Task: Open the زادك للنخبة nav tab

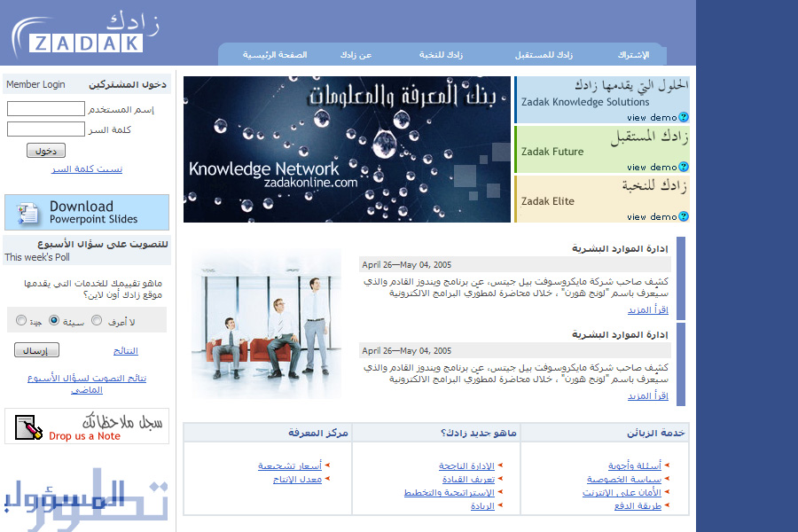Action: (x=441, y=54)
